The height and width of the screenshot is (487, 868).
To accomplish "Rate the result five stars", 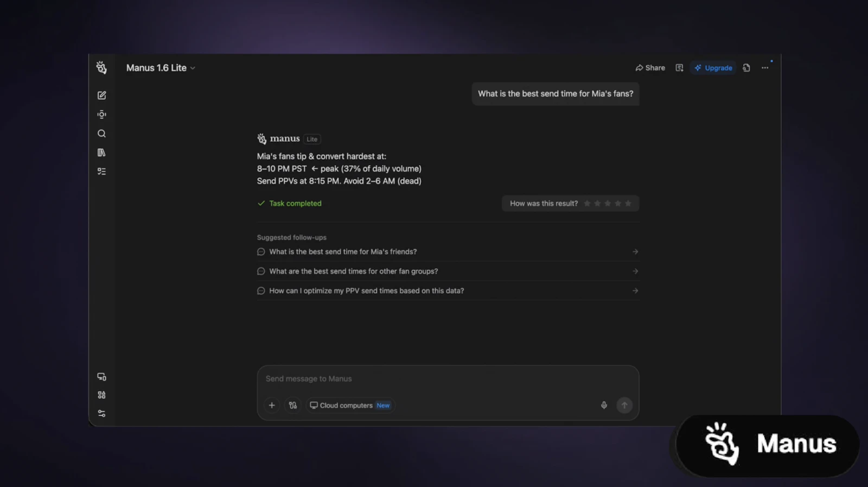I will click(628, 204).
